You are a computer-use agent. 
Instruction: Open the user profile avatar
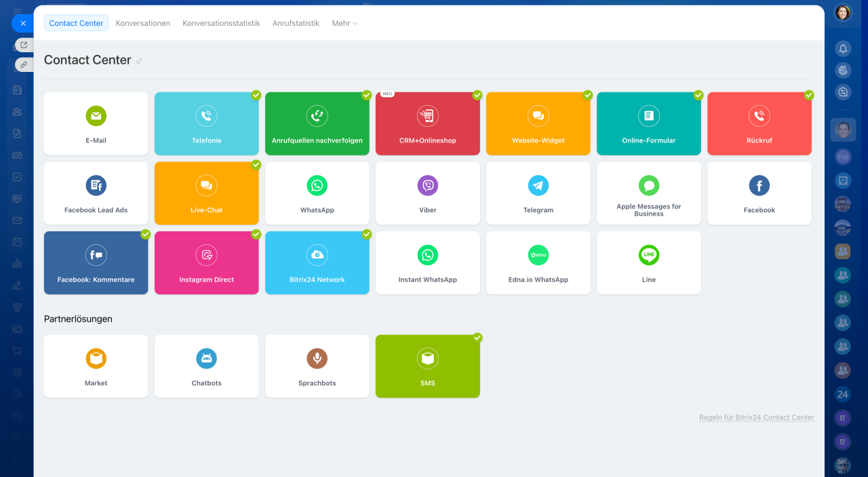point(843,13)
